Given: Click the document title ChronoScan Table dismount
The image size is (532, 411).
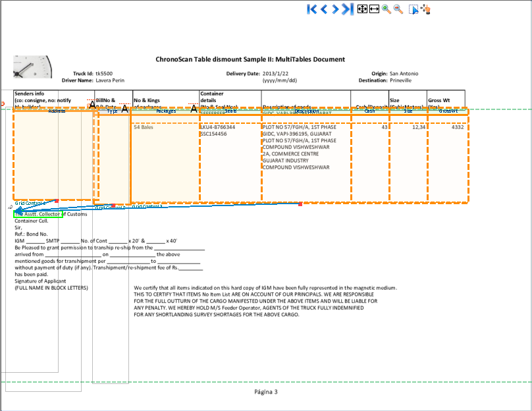Looking at the screenshot, I should pos(250,59).
